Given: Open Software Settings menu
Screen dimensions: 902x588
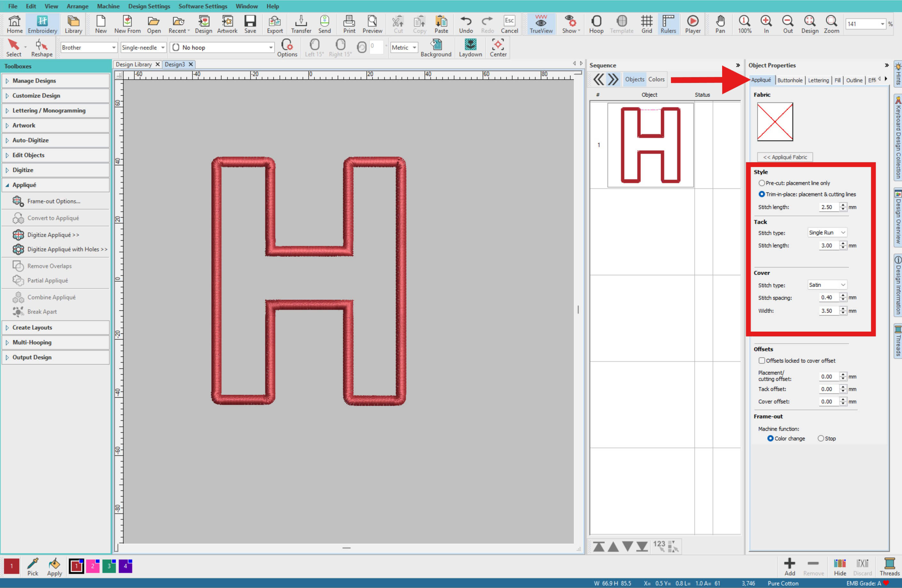Looking at the screenshot, I should [203, 6].
